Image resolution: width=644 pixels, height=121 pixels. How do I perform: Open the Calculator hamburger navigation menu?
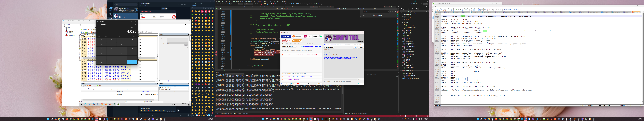pos(98,25)
